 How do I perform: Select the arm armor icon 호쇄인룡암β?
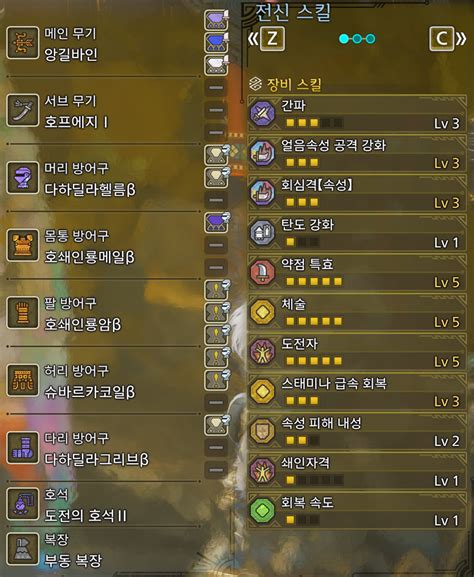22,312
